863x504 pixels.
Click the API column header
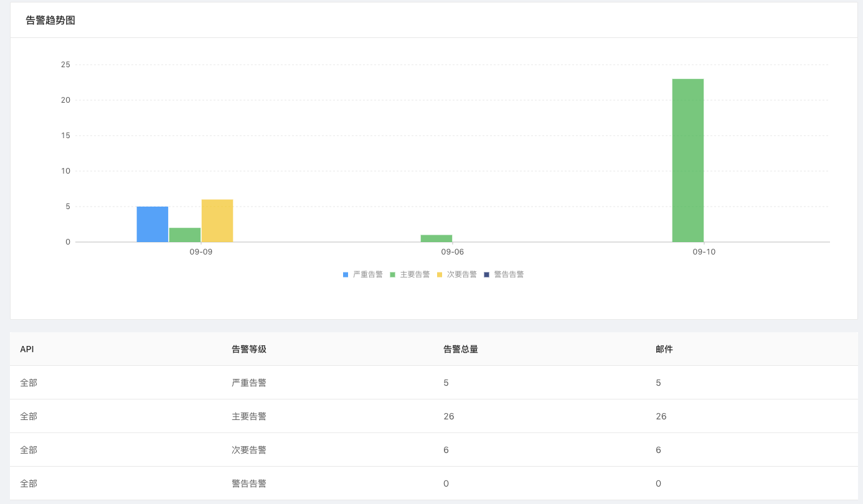(x=27, y=349)
